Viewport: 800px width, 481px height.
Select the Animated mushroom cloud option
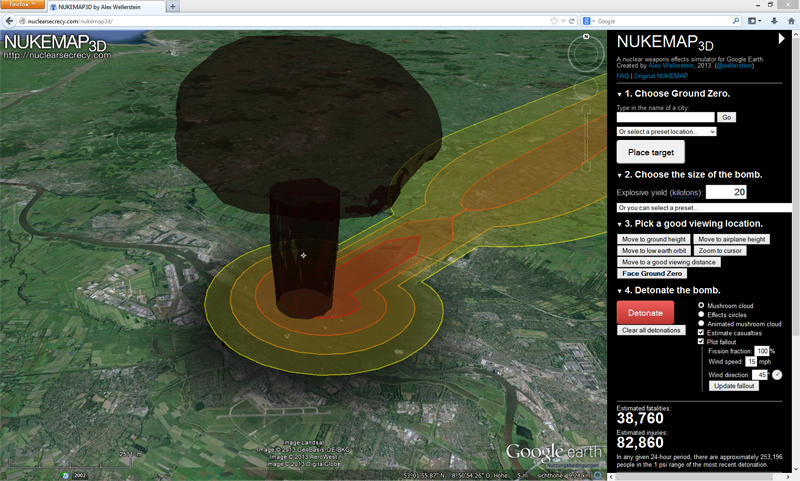(x=701, y=323)
